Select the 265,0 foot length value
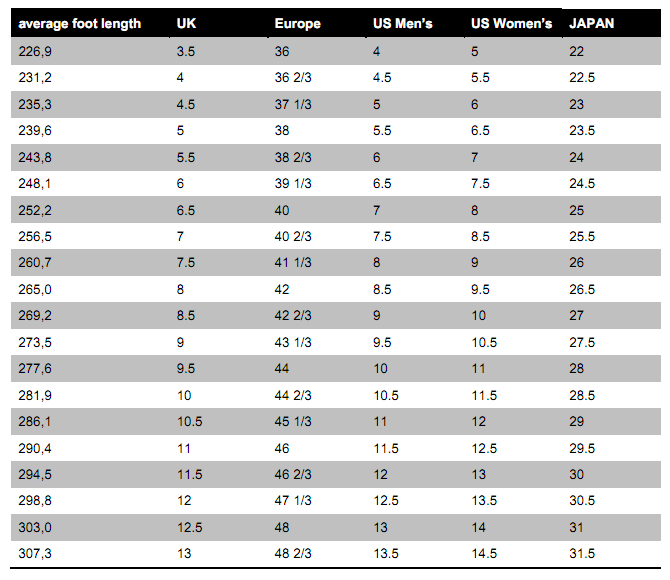 (35, 289)
